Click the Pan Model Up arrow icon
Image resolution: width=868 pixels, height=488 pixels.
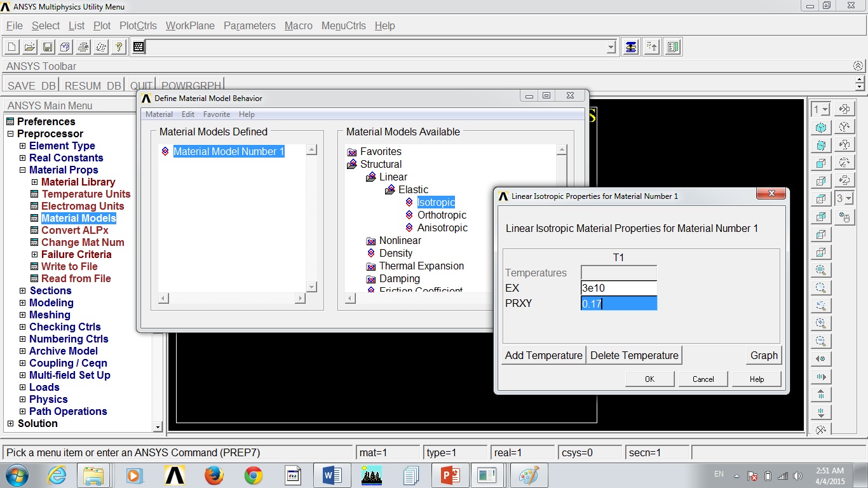(821, 395)
